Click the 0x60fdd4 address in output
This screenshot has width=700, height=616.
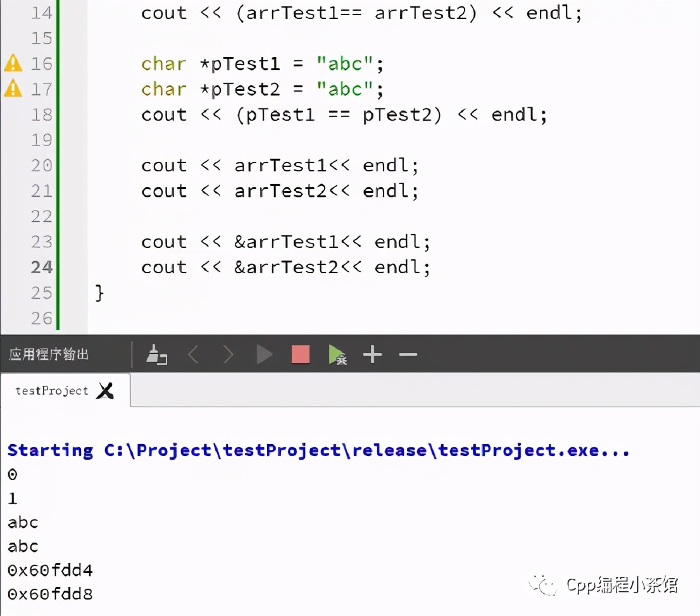point(50,570)
